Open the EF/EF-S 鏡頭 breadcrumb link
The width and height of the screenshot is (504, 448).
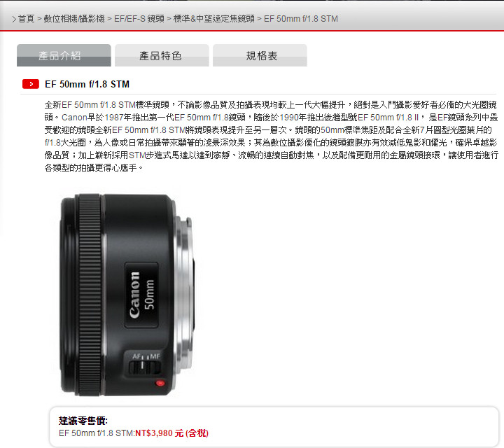click(139, 19)
